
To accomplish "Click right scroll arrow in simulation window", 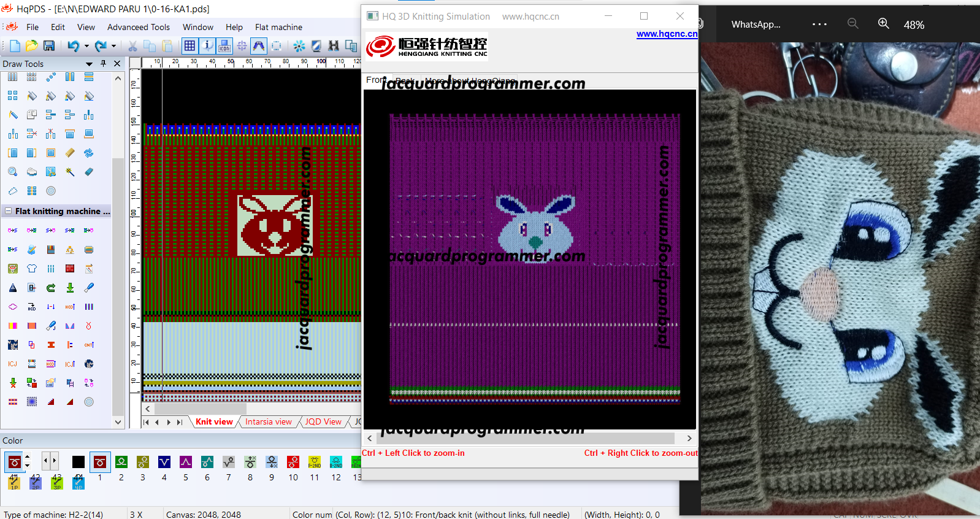I will (x=689, y=438).
